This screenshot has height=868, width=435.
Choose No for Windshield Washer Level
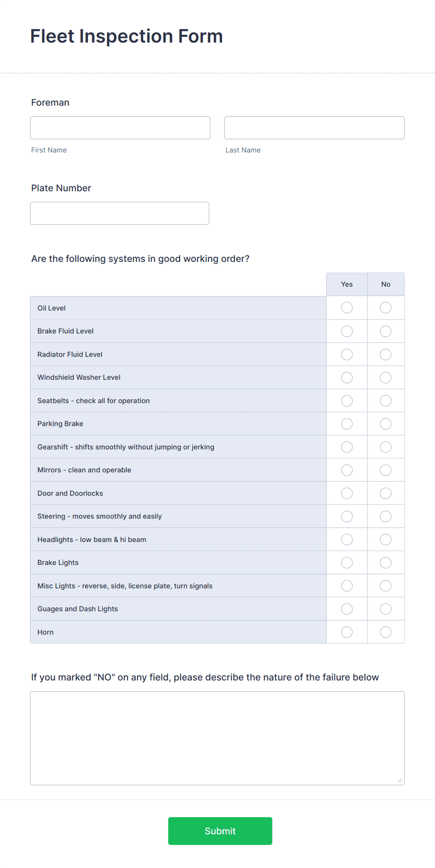coord(385,377)
